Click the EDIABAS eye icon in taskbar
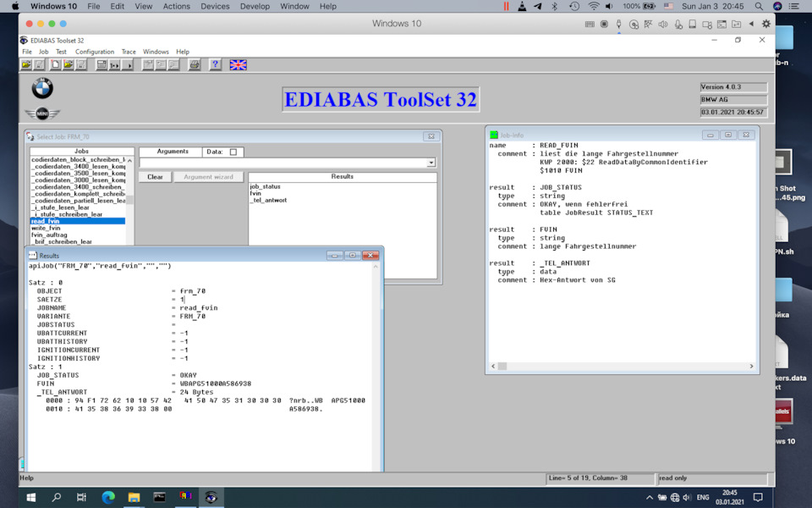The height and width of the screenshot is (508, 812). [211, 497]
